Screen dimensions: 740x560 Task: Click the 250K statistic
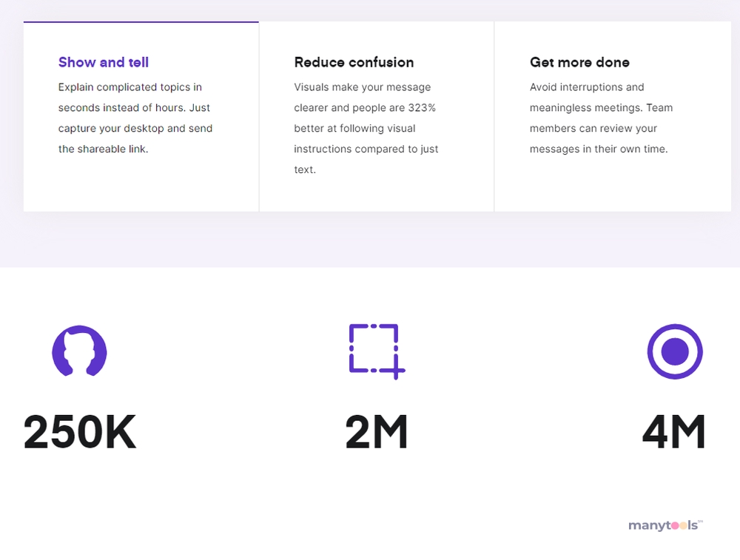tap(80, 432)
